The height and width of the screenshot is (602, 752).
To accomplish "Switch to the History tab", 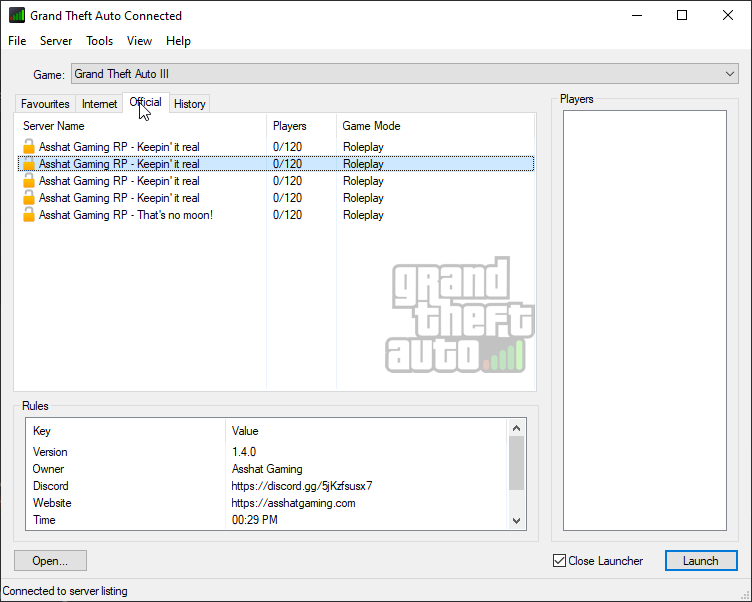I will click(x=189, y=104).
